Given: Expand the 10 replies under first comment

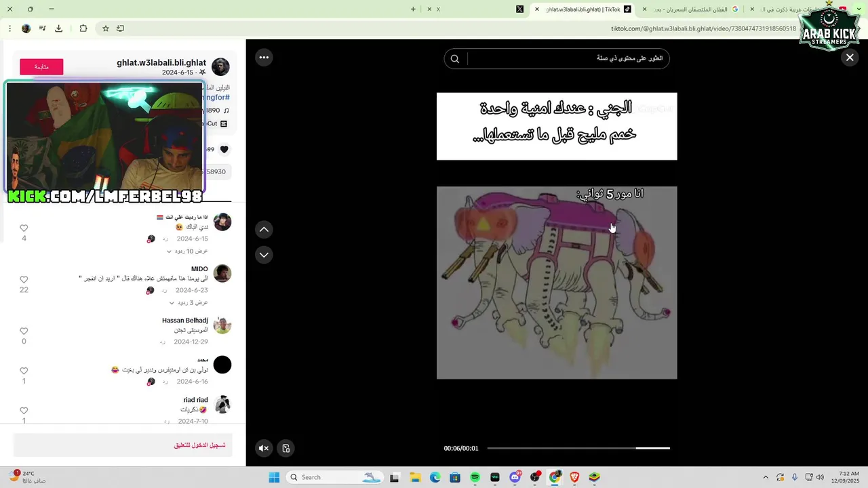Looking at the screenshot, I should (187, 251).
